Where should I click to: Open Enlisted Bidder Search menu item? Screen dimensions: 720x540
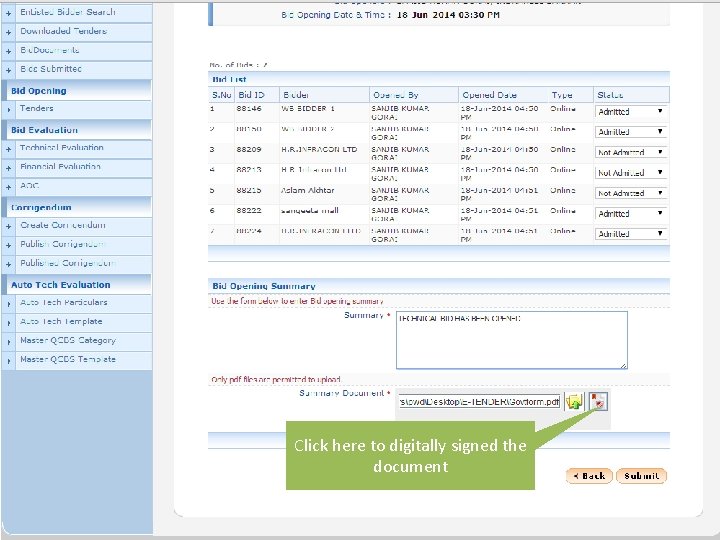68,12
